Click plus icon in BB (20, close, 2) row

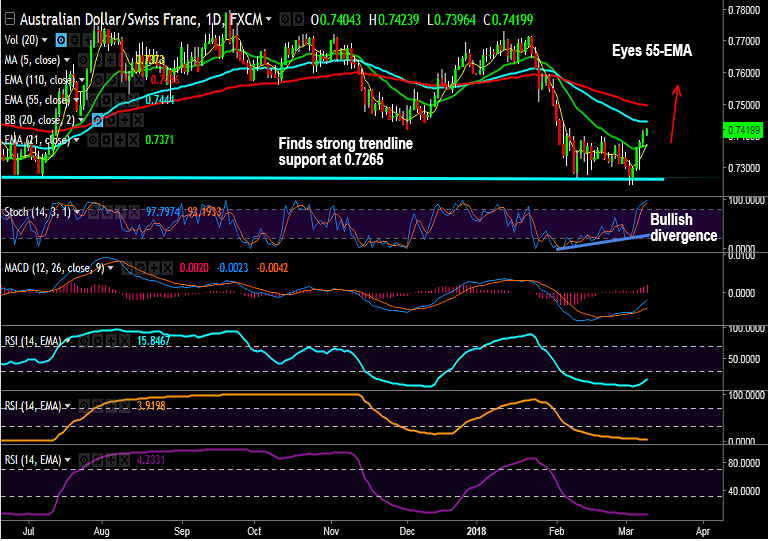pos(125,120)
